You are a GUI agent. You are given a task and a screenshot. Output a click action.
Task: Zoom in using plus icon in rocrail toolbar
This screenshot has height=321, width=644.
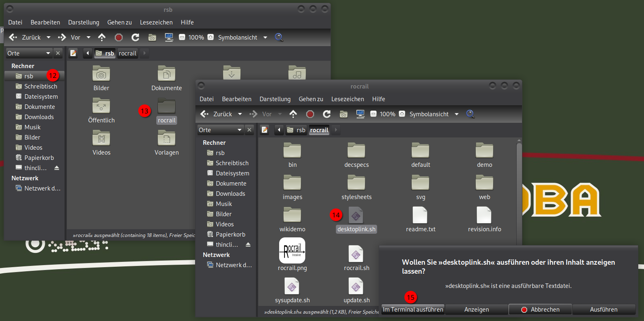point(402,114)
